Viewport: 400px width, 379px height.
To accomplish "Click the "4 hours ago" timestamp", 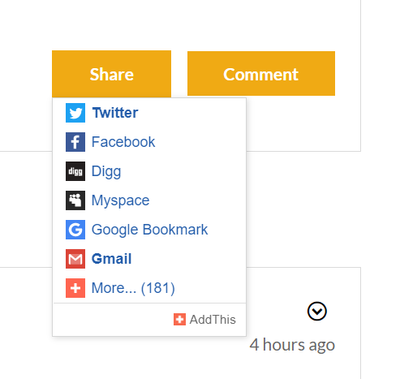I will click(x=292, y=345).
